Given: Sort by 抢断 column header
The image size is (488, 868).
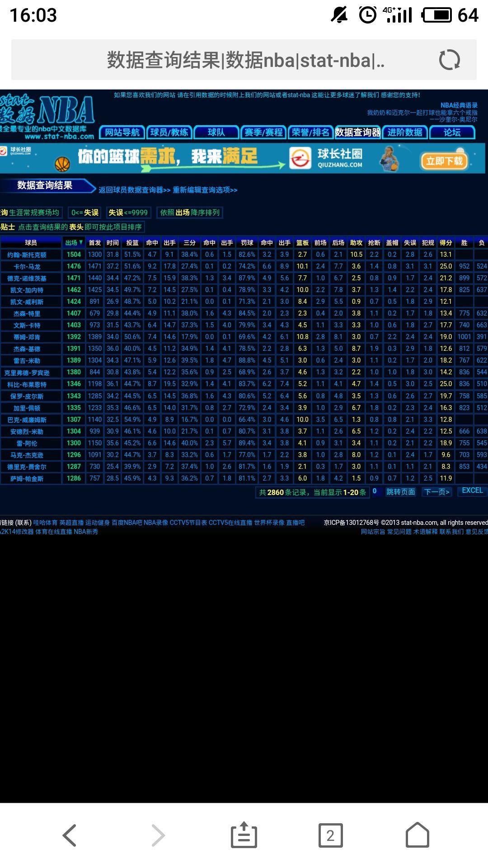Looking at the screenshot, I should click(x=374, y=243).
